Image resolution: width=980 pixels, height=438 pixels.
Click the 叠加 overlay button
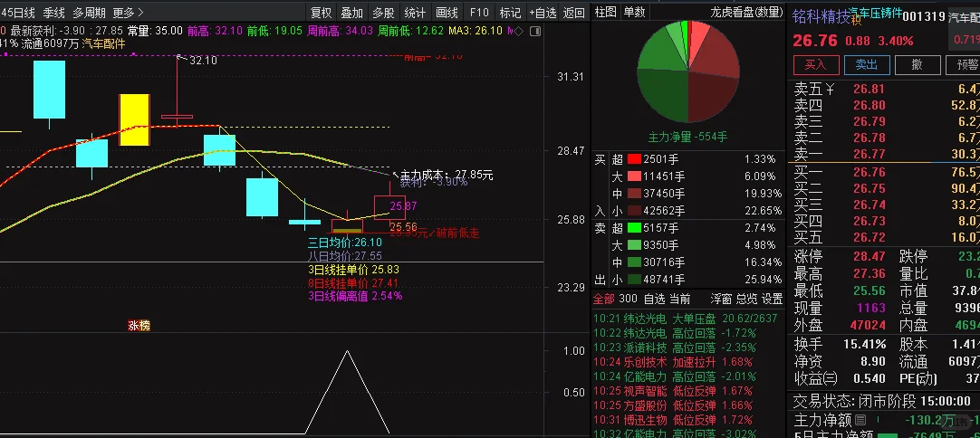(351, 13)
